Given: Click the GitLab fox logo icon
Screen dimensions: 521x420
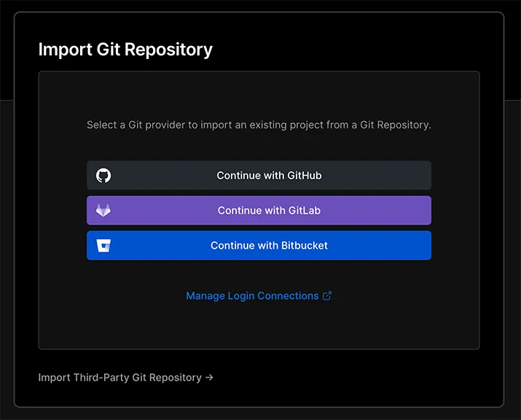Looking at the screenshot, I should tap(103, 211).
